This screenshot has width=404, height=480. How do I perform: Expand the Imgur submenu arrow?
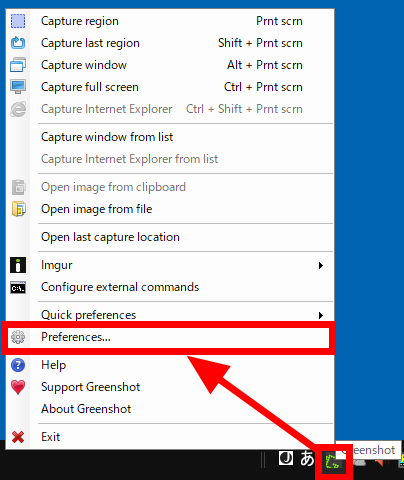[x=321, y=265]
